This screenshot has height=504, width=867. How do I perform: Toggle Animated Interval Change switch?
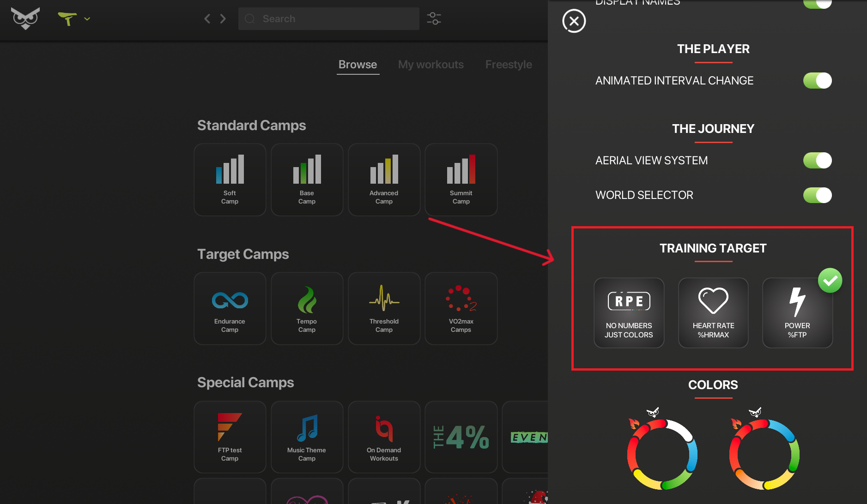[817, 80]
